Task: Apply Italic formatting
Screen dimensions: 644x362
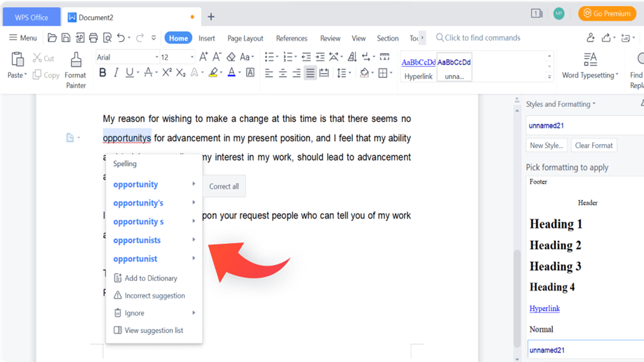Action: pyautogui.click(x=117, y=72)
